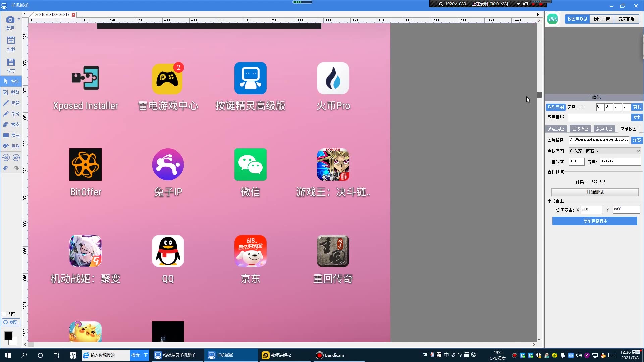The width and height of the screenshot is (644, 362).
Task: Click the vertical scrollbar thumb of canvas
Action: 539,95
